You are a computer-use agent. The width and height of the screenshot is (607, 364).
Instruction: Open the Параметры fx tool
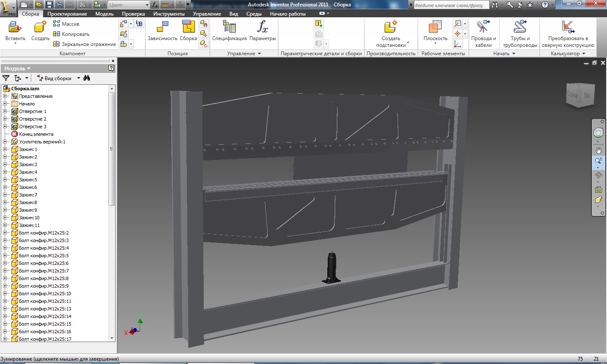coord(262,27)
